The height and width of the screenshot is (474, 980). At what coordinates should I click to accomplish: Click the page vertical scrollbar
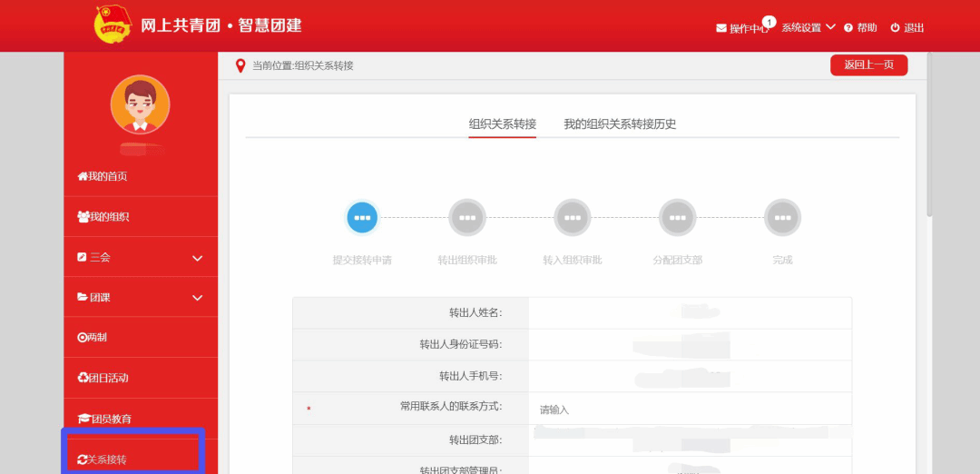(x=929, y=136)
